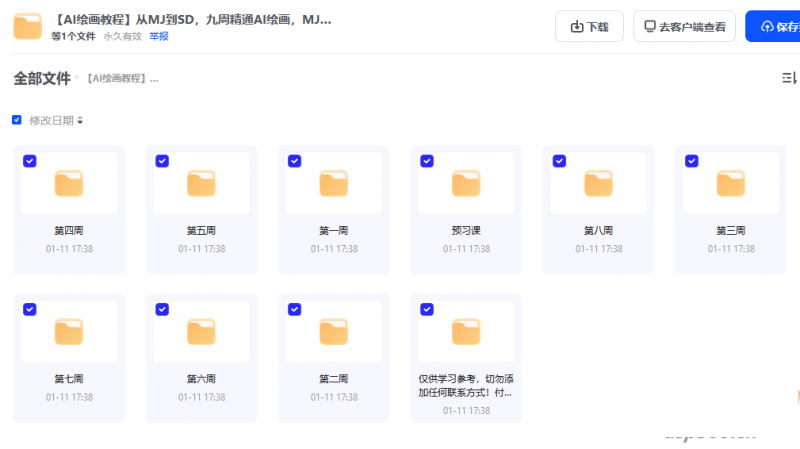Open the 第八周 folder icon
The image size is (800, 449).
pyautogui.click(x=598, y=184)
